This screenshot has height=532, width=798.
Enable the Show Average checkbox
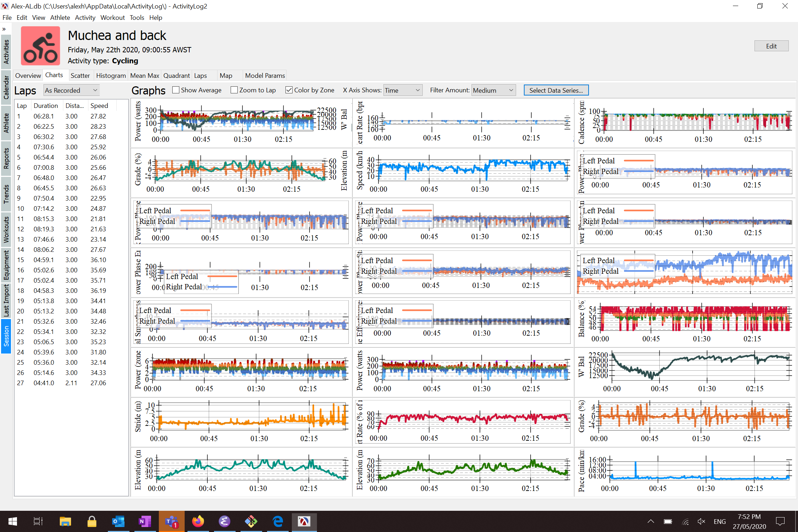click(176, 90)
